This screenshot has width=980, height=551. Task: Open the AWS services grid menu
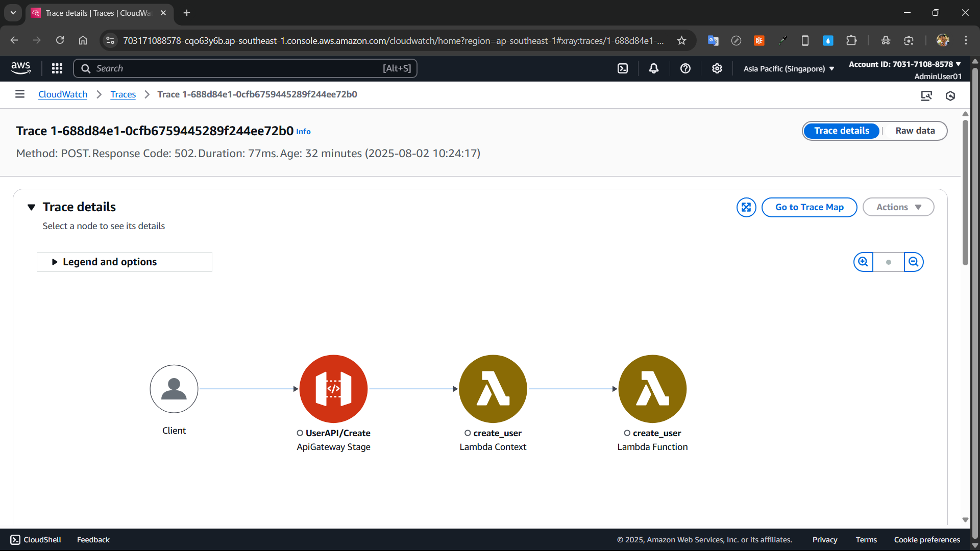(57, 68)
